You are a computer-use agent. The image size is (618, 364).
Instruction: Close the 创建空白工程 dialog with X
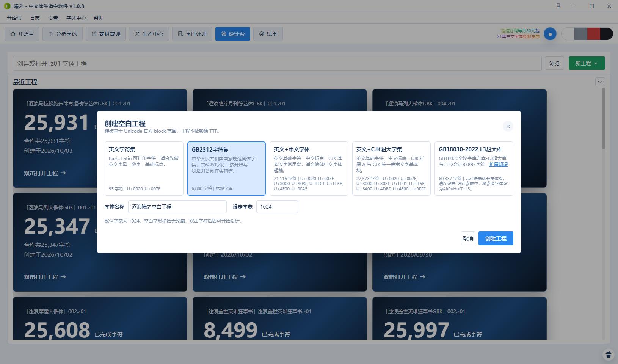pyautogui.click(x=508, y=126)
